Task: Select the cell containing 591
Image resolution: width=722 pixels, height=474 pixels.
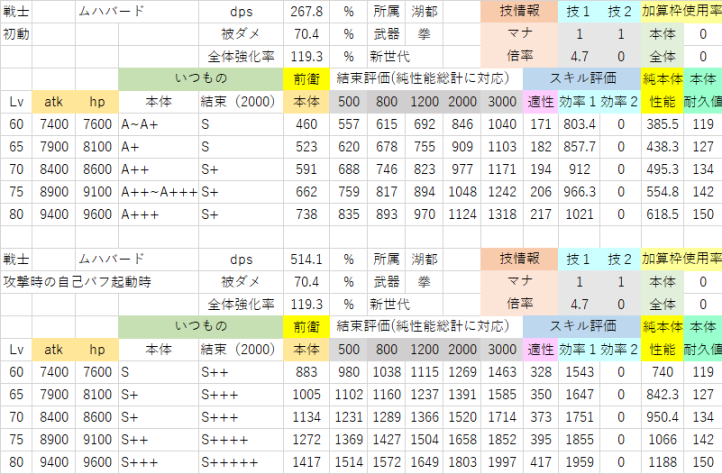Action: tap(306, 170)
